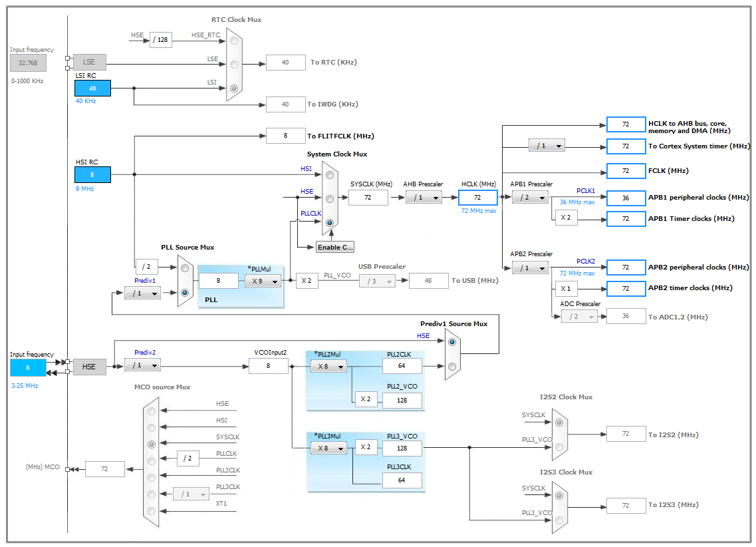This screenshot has height=547, width=756.
Task: Select HSE radio in System Clock Mux
Action: click(x=330, y=199)
